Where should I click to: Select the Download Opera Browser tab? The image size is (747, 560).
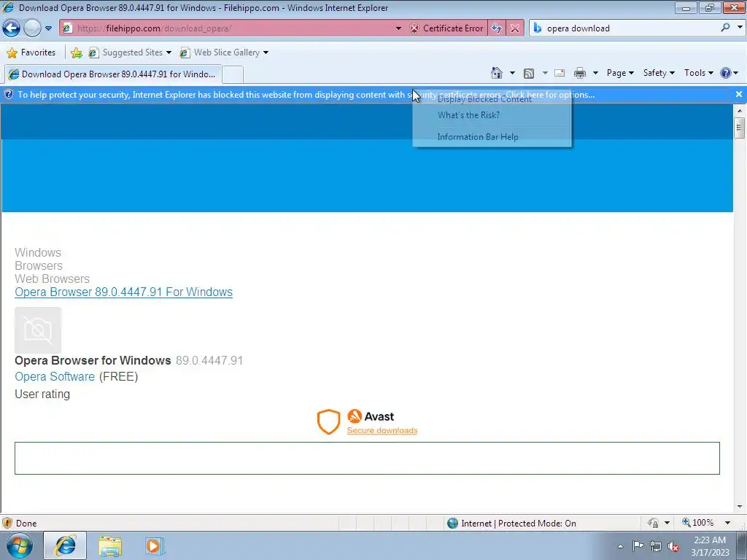(113, 74)
